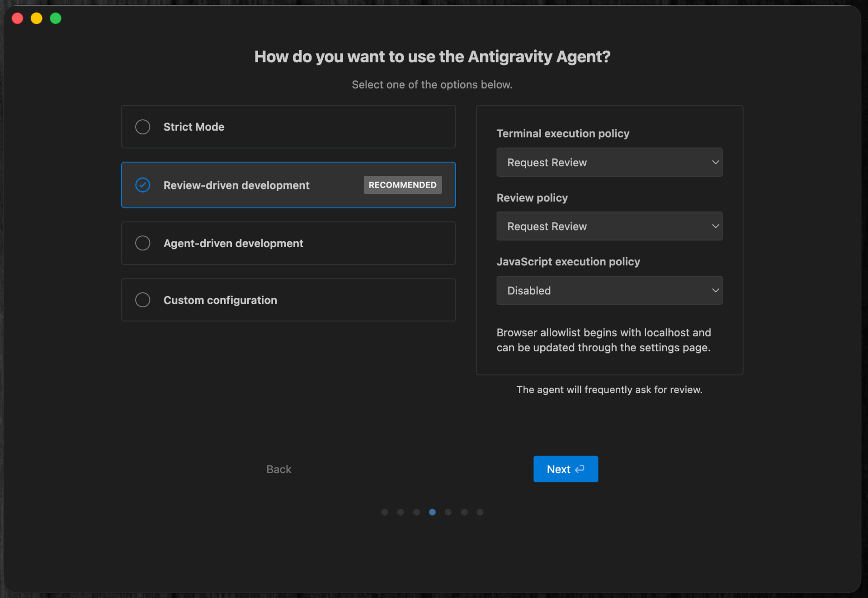
Task: Open the Terminal execution policy dropdown
Action: pyautogui.click(x=609, y=162)
